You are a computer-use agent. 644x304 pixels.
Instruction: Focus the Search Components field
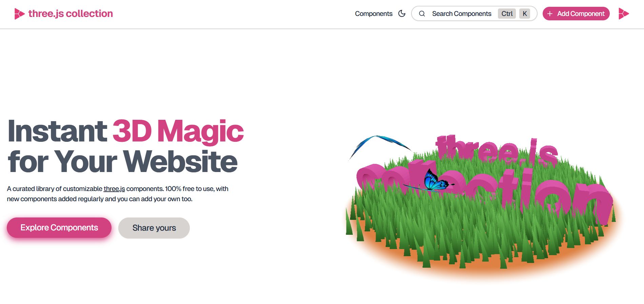click(474, 14)
